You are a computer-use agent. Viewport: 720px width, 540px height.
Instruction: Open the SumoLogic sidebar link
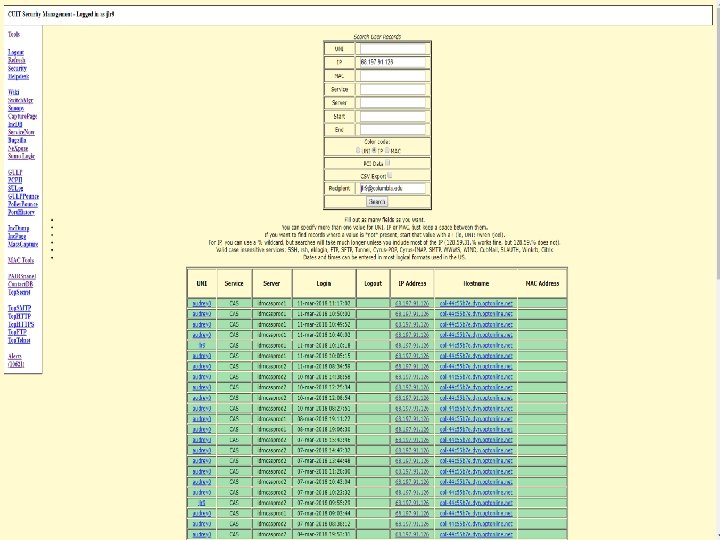[x=21, y=156]
